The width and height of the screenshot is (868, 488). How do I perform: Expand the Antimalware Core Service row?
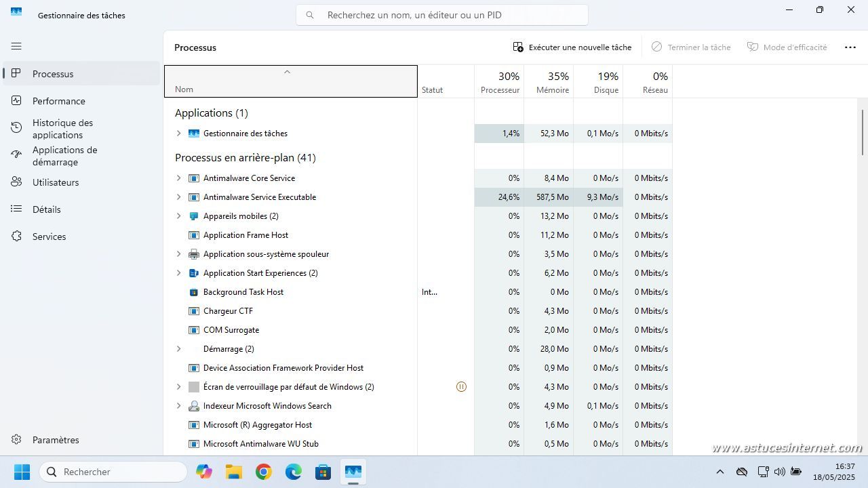click(x=179, y=178)
